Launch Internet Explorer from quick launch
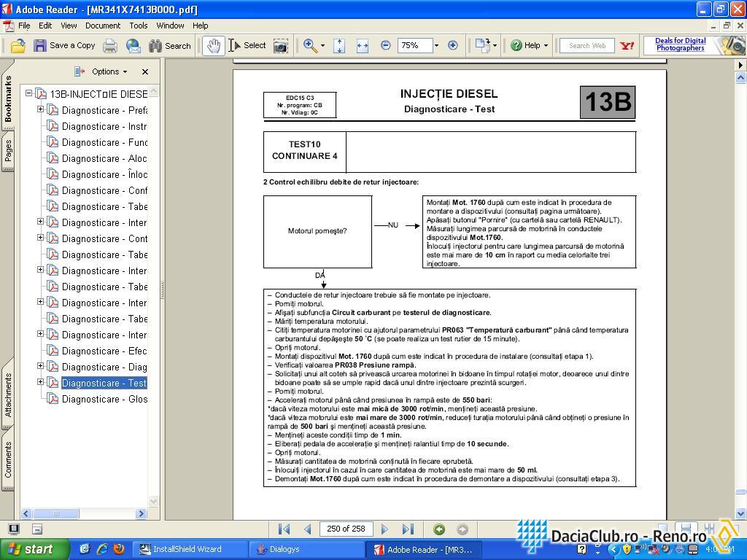The image size is (747, 560). pyautogui.click(x=102, y=549)
